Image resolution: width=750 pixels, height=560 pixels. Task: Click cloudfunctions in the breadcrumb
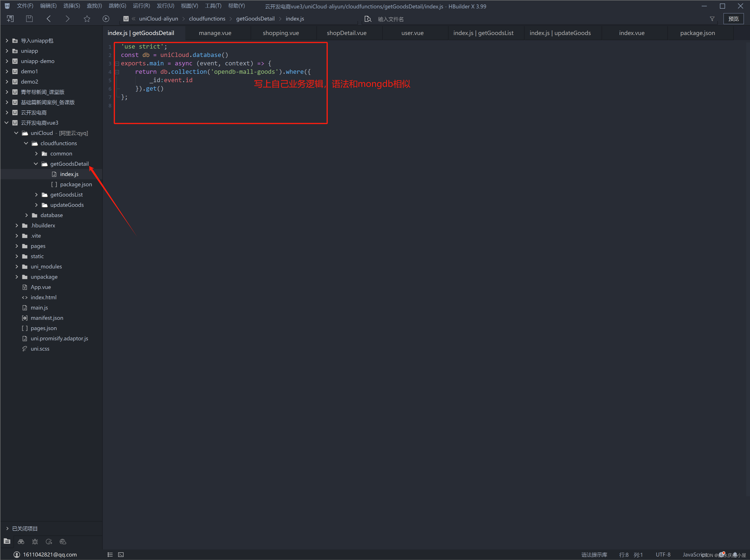tap(207, 19)
